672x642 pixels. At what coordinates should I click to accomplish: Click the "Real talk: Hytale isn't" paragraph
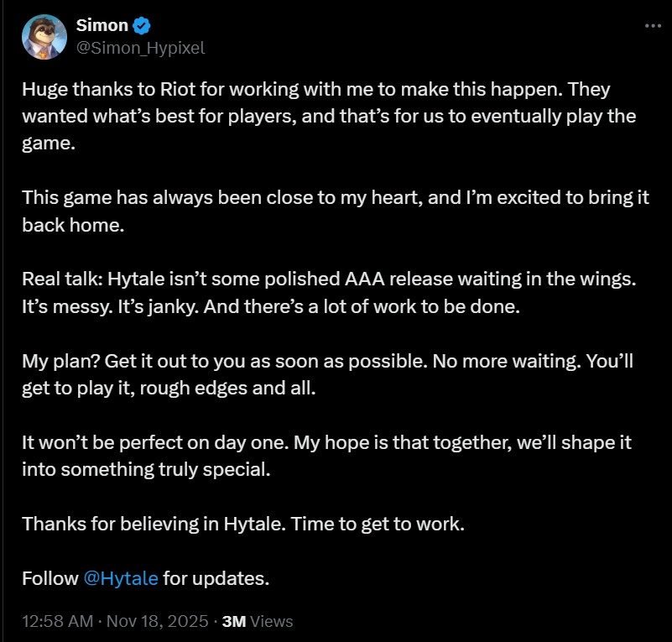(327, 279)
